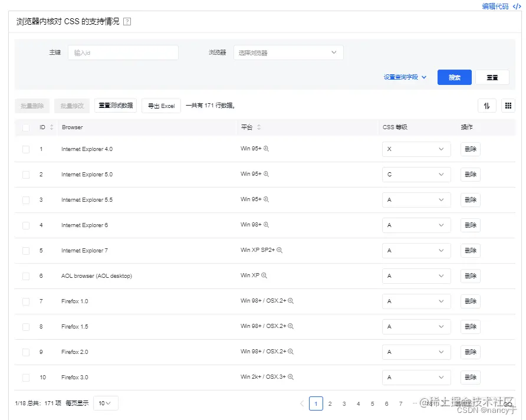Open the per-page size dropdown showing 10
526x420 pixels.
pyautogui.click(x=106, y=403)
